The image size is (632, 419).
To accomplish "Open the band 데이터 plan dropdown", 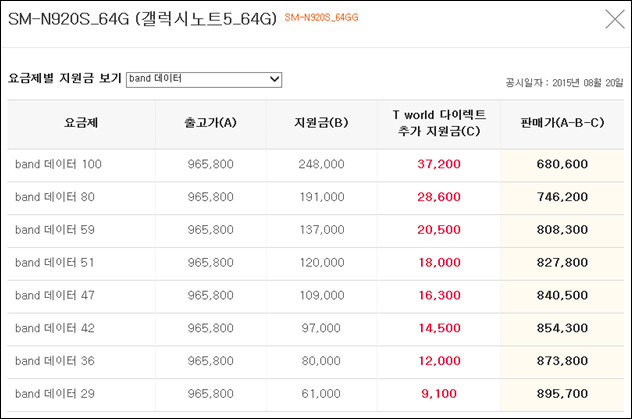I will [x=204, y=79].
